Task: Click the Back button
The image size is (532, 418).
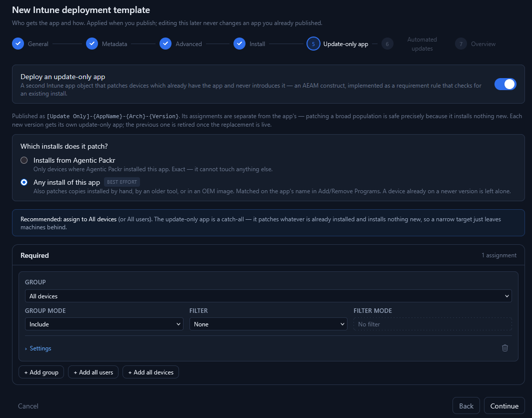Action: click(x=466, y=406)
